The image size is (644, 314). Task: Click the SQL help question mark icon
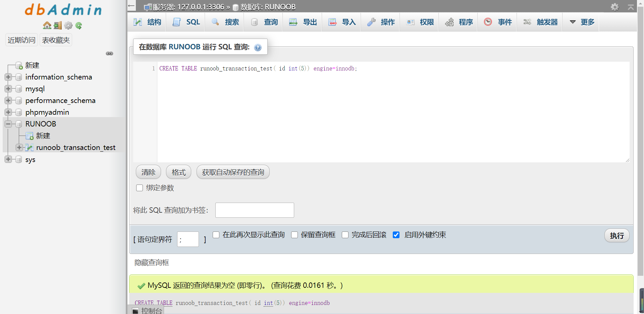tap(258, 47)
